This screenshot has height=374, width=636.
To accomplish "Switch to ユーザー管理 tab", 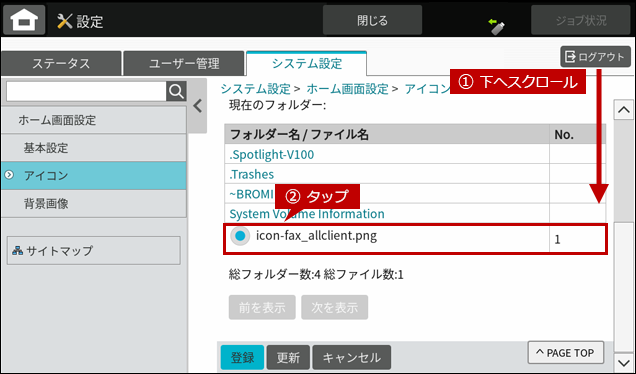I will 184,63.
